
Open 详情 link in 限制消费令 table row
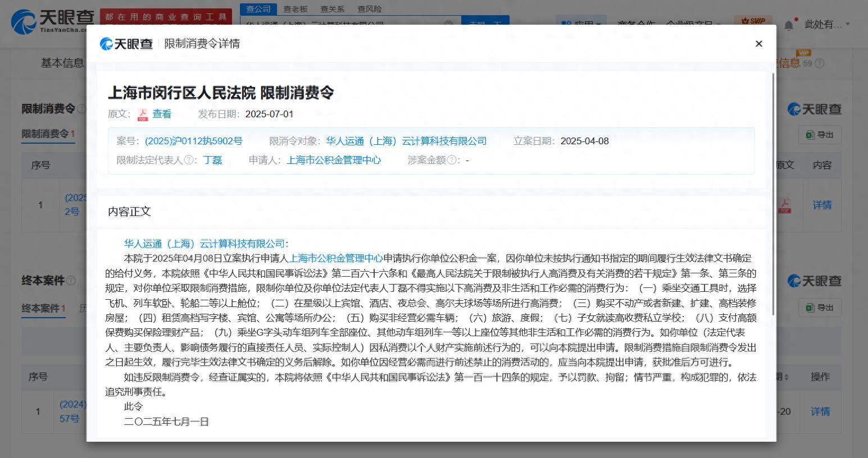pyautogui.click(x=822, y=205)
